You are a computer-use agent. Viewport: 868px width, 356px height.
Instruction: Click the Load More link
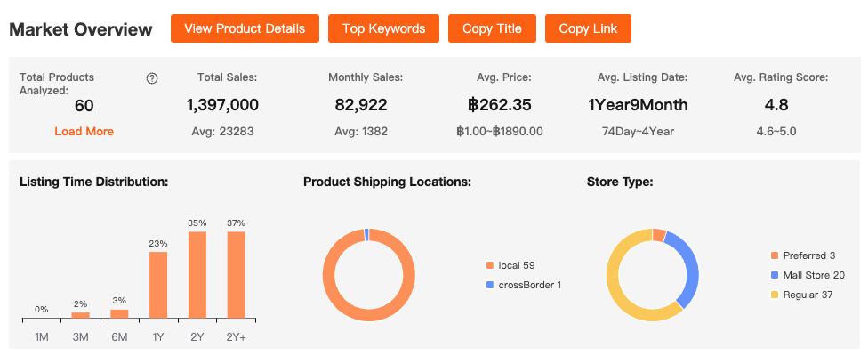[84, 131]
